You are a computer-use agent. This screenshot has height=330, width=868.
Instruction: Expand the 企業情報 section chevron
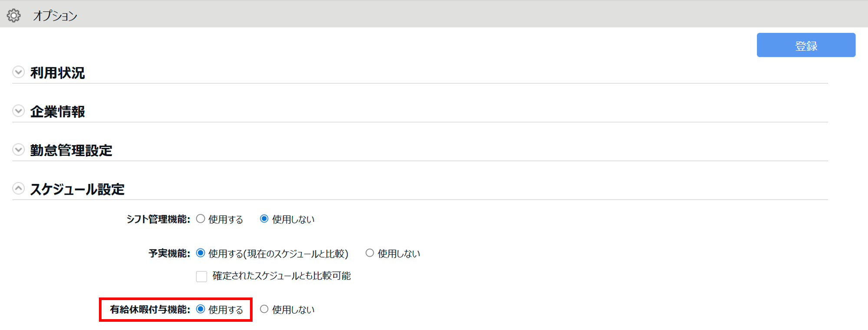tap(18, 111)
